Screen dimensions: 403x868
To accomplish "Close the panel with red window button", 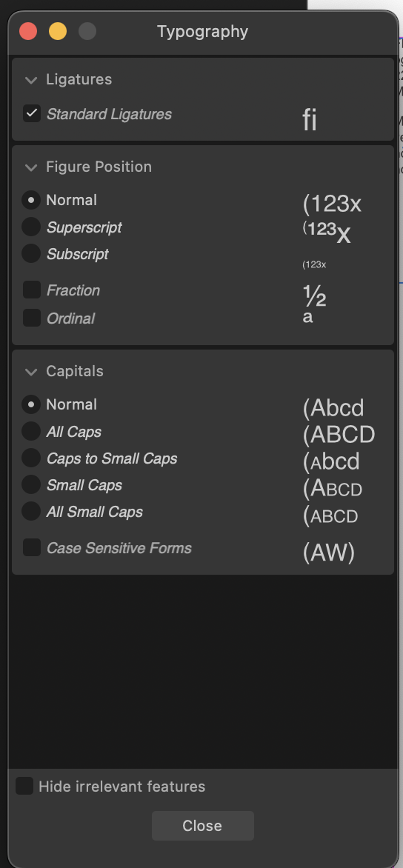I will click(28, 31).
